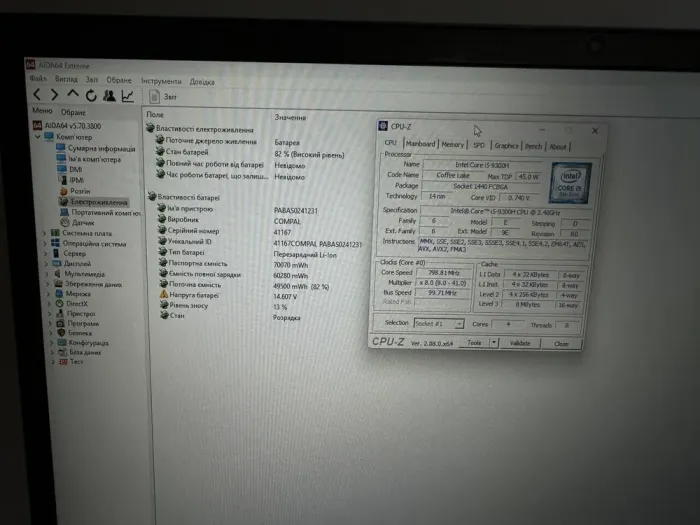Switch to the Mainboard tab
The image size is (700, 525).
(x=420, y=145)
